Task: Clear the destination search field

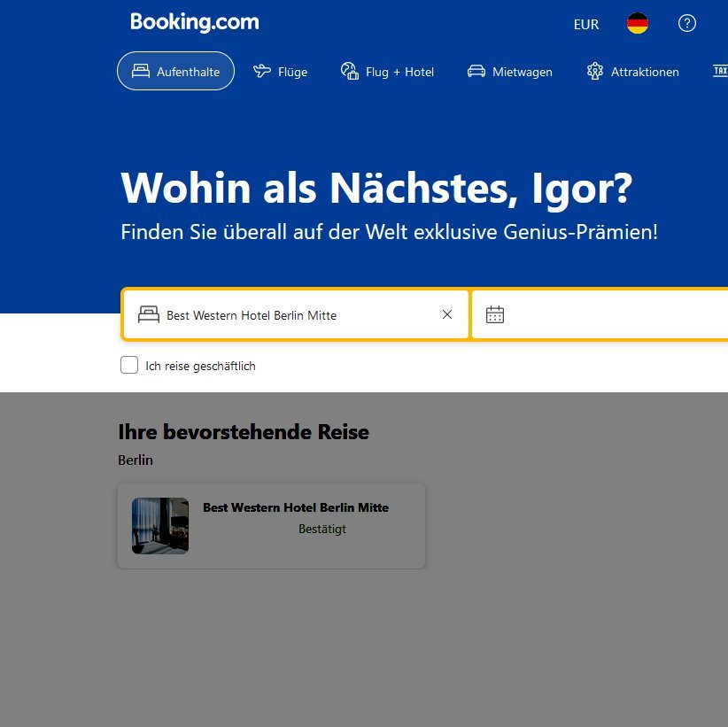Action: click(x=447, y=314)
